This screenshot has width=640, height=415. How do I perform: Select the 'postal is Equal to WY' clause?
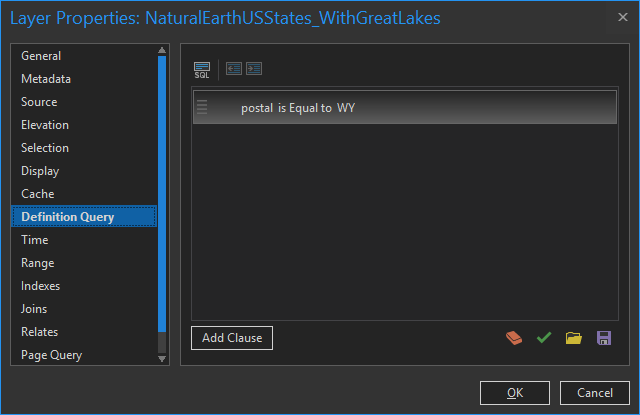[x=405, y=107]
